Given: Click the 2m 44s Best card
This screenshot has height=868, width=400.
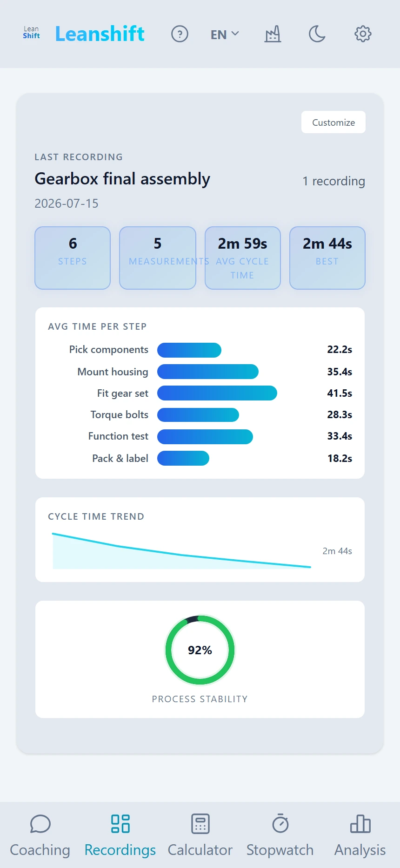Looking at the screenshot, I should (327, 258).
